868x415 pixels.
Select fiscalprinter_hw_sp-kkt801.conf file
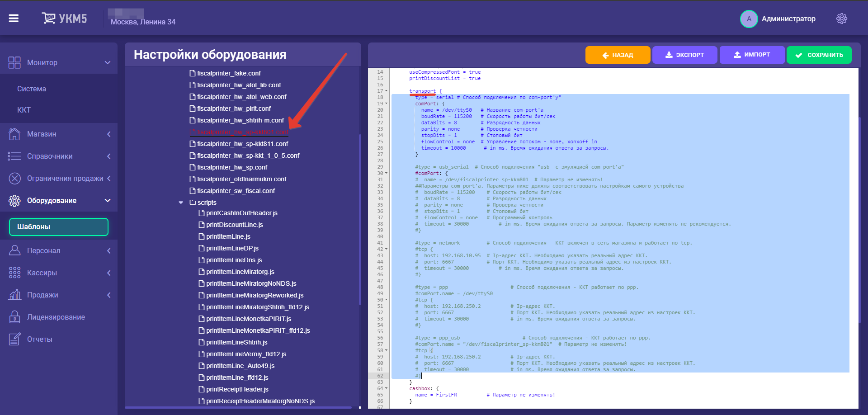pos(243,132)
